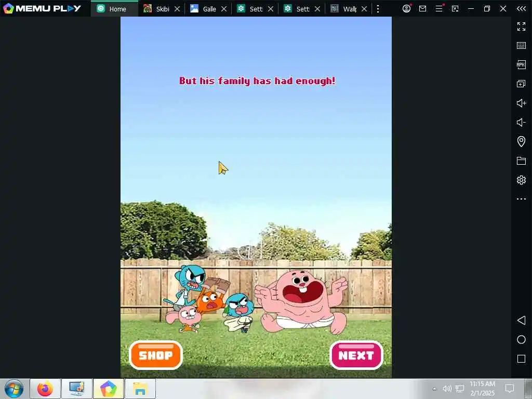Click the APK install icon
Screen dimensions: 532x399
(521, 64)
